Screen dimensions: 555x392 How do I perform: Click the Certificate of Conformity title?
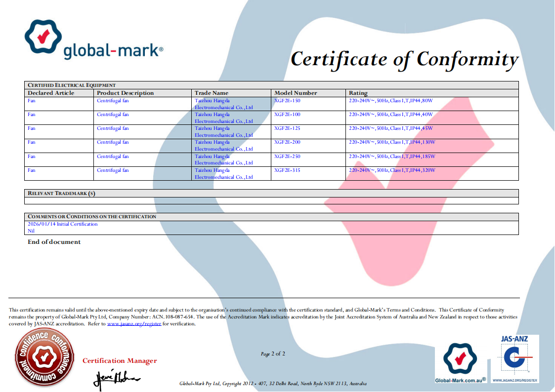(404, 59)
